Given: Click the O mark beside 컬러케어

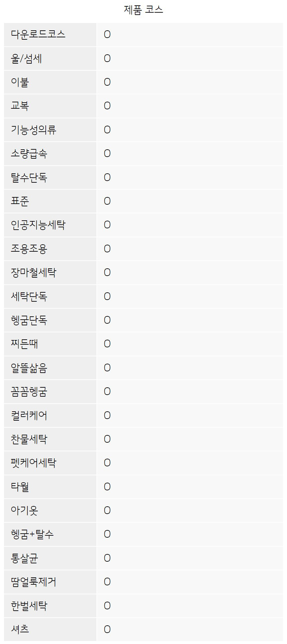Looking at the screenshot, I should coord(107,415).
